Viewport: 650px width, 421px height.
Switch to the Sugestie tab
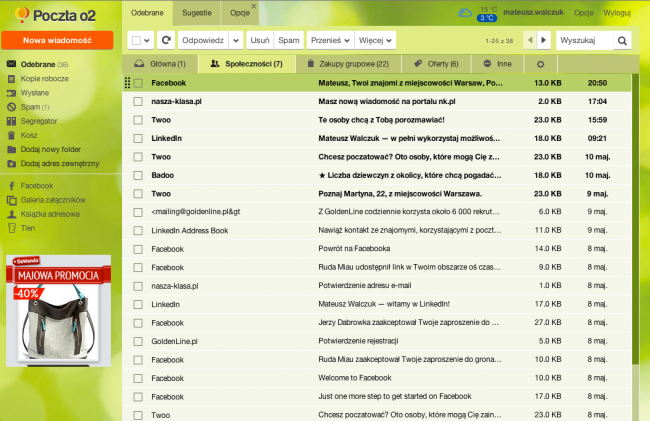point(197,13)
